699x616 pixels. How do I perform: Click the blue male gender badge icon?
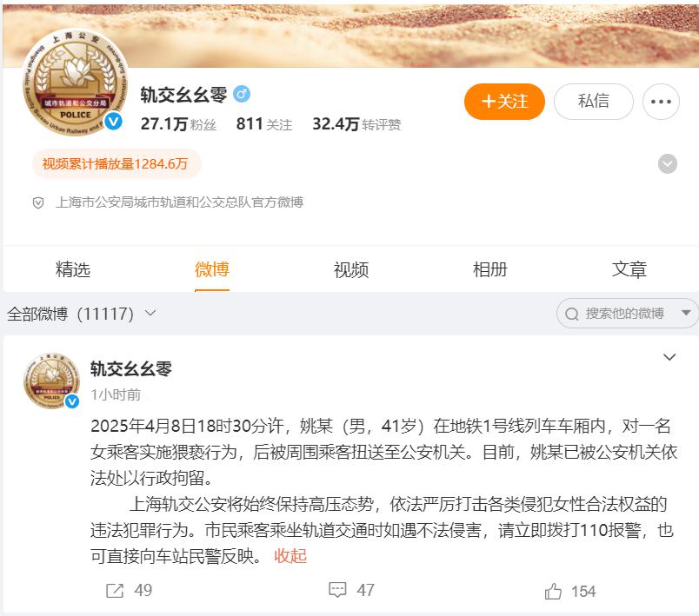pos(242,94)
